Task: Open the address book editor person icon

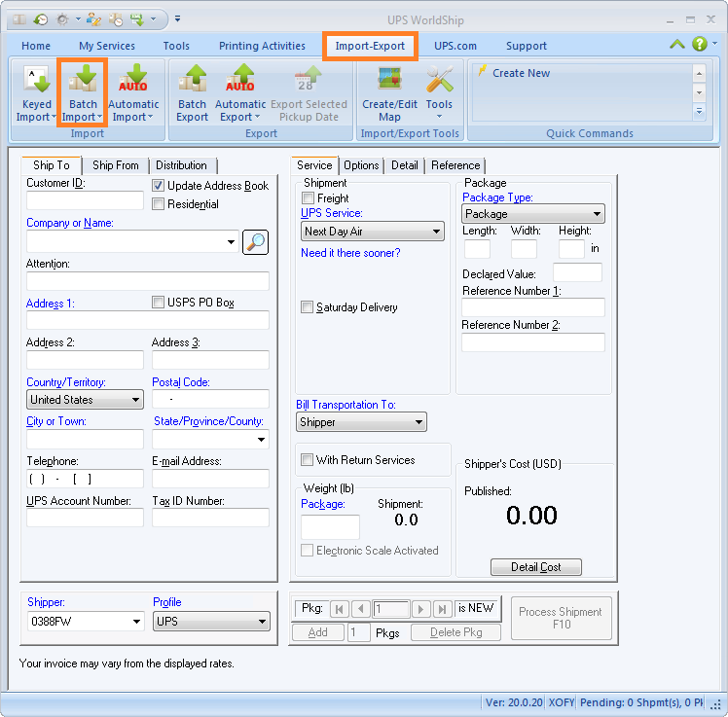Action: pyautogui.click(x=93, y=19)
